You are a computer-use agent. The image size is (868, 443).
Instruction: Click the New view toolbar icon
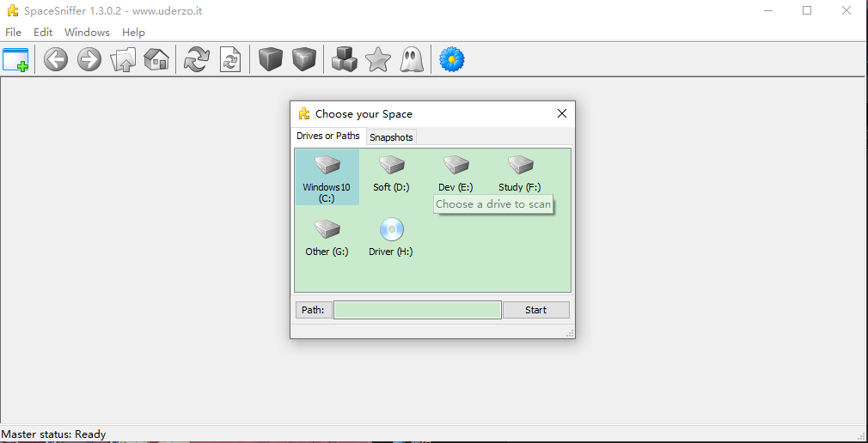[15, 59]
